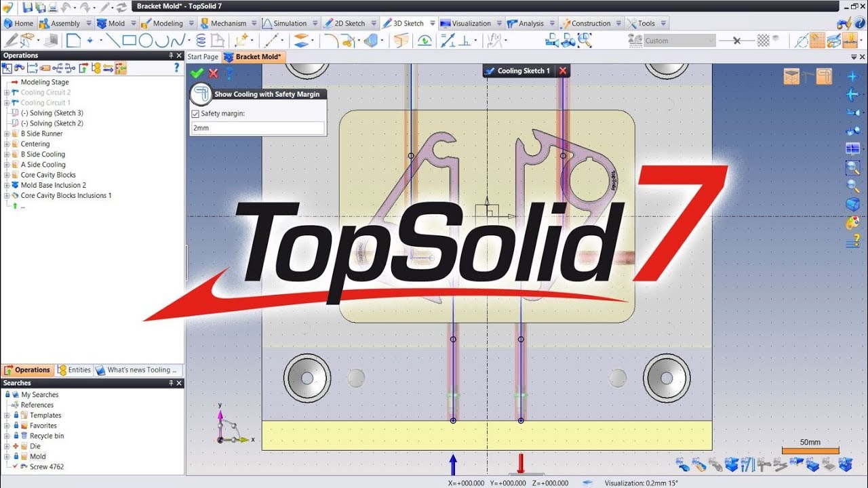
Task: Click the pin icon on the Operations panel
Action: click(171, 56)
